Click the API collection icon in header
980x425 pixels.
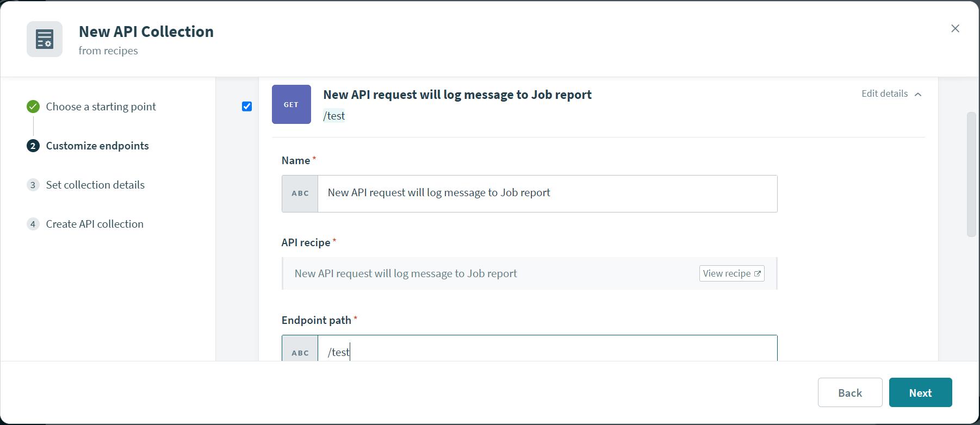[45, 39]
